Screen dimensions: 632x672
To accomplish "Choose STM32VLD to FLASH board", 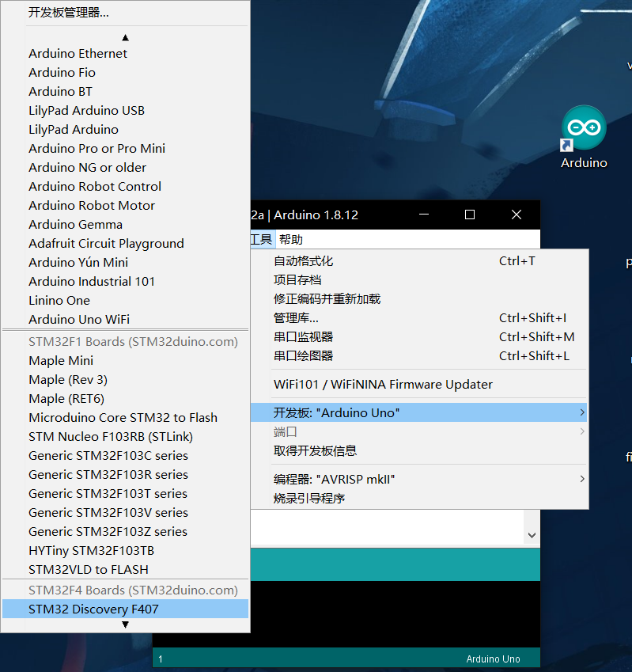I will click(x=125, y=570).
